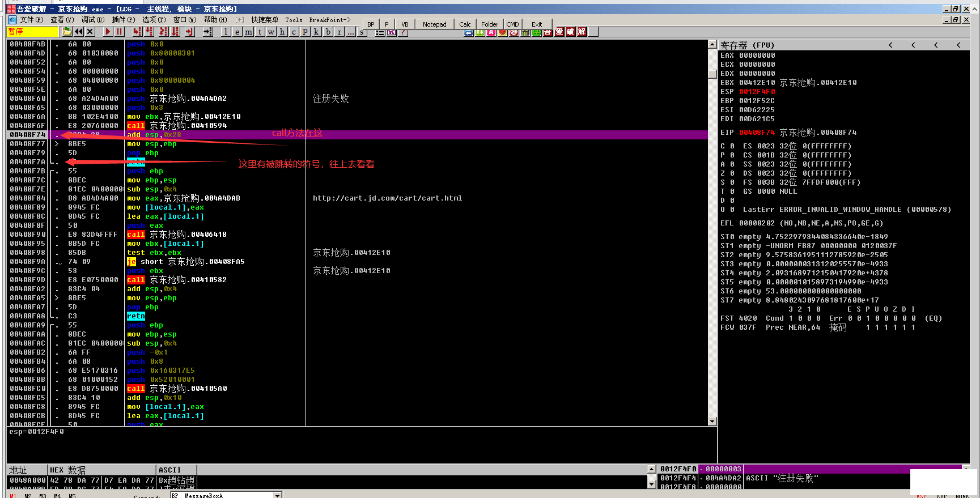The image size is (980, 498).
Task: Click the red question mark help icon
Action: 402,32
